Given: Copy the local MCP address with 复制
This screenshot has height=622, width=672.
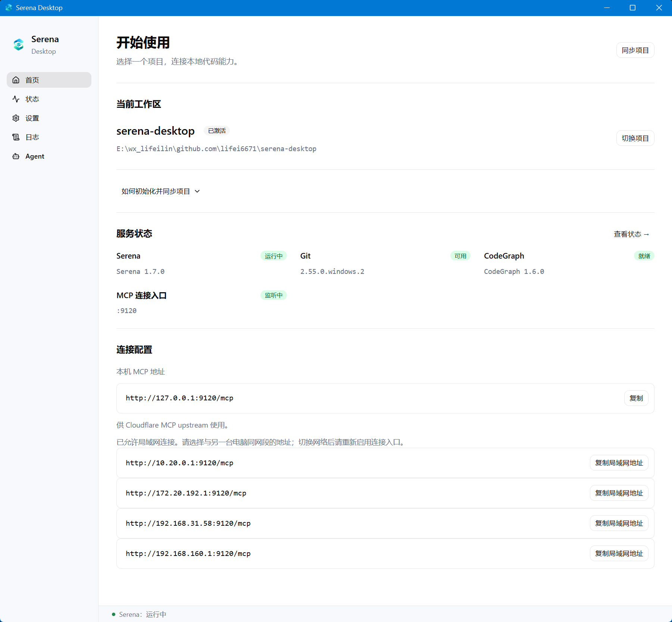Looking at the screenshot, I should 636,398.
